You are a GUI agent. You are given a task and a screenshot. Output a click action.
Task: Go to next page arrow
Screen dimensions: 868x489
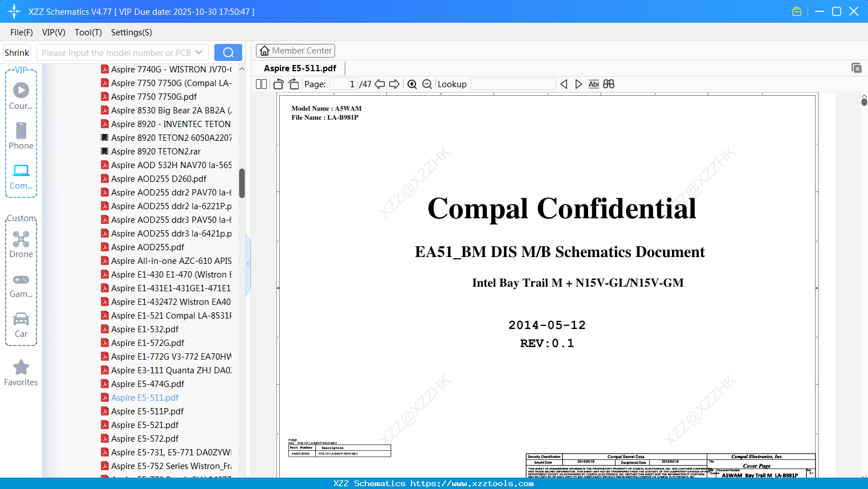[x=394, y=84]
